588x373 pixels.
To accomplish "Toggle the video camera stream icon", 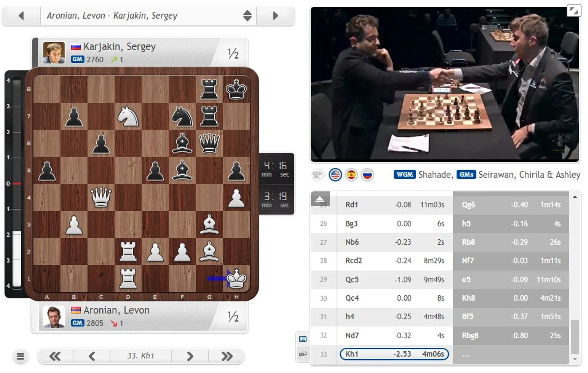I will point(317,175).
